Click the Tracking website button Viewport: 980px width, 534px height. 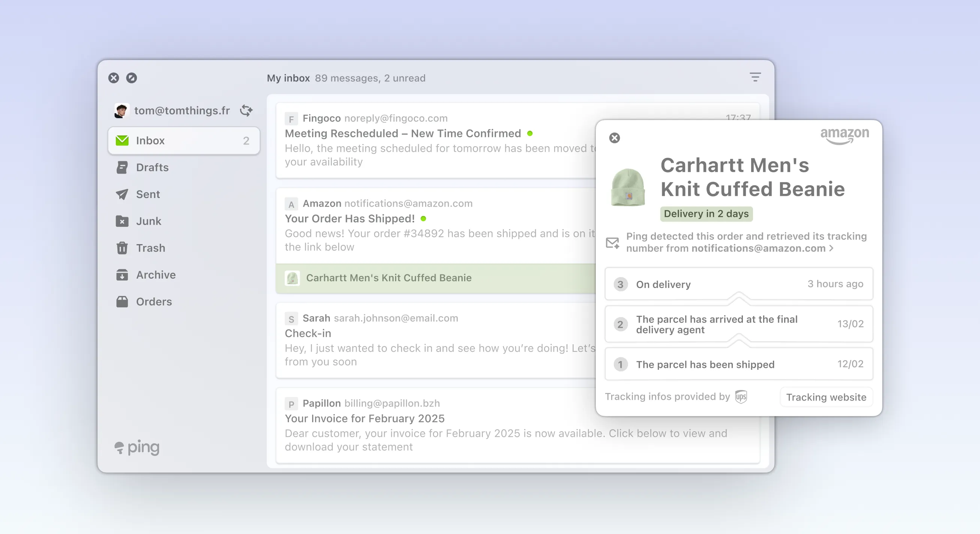pyautogui.click(x=826, y=397)
